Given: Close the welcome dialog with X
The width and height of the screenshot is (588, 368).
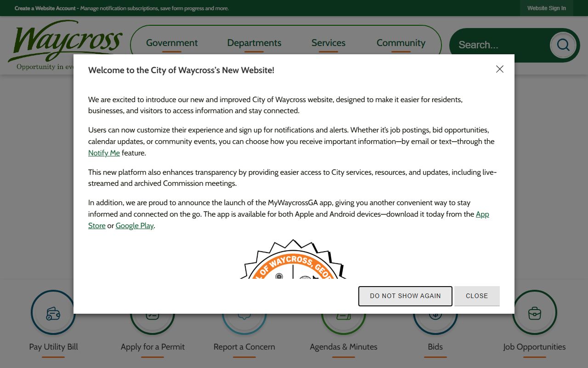Looking at the screenshot, I should (x=500, y=69).
